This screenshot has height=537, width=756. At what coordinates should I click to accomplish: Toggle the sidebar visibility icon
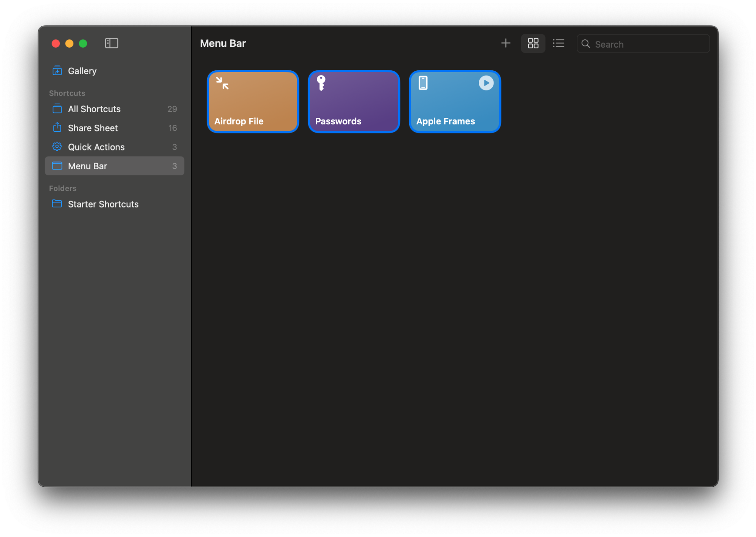111,43
